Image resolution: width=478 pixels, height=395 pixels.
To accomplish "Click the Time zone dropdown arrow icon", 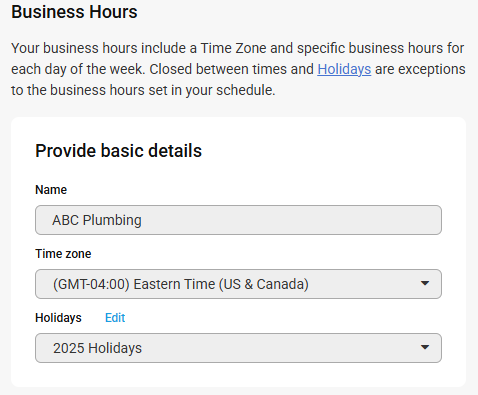I will 425,283.
